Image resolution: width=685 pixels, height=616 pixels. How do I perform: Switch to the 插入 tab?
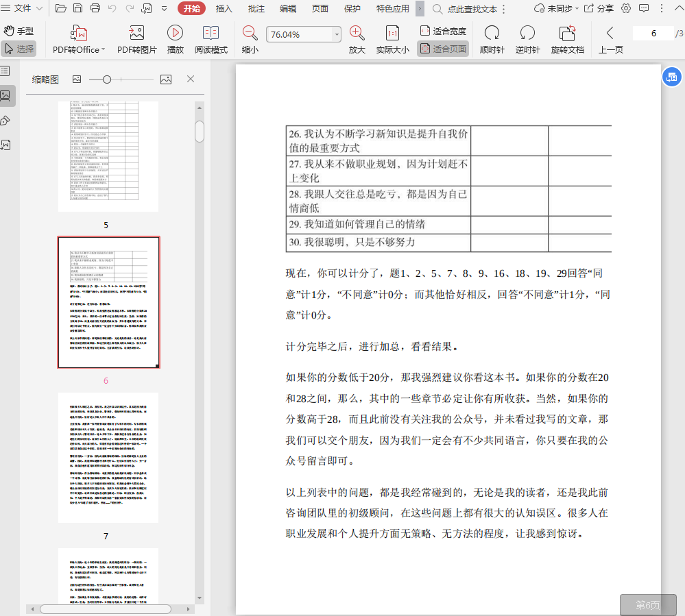224,9
